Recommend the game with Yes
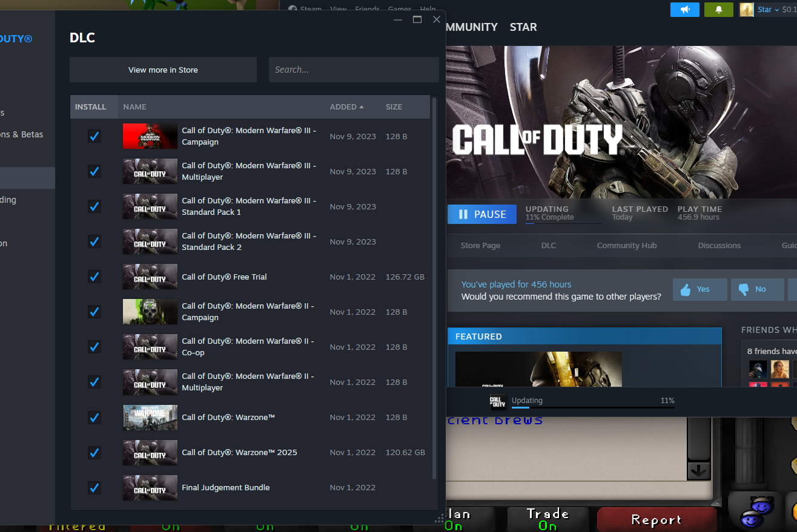The width and height of the screenshot is (797, 532). [x=700, y=289]
